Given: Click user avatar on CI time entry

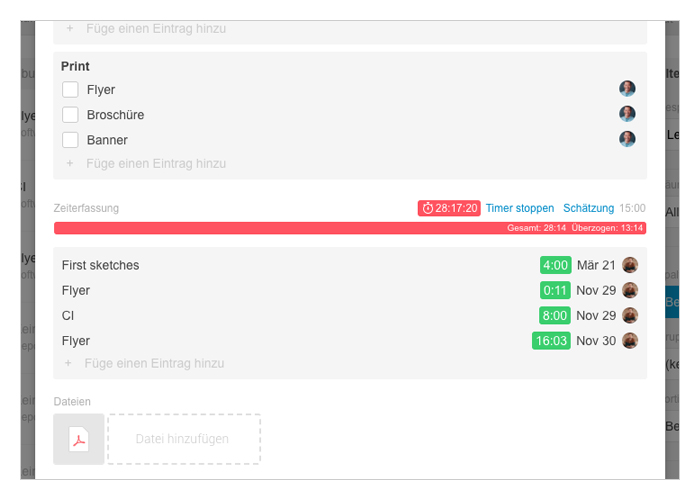Looking at the screenshot, I should click(629, 315).
